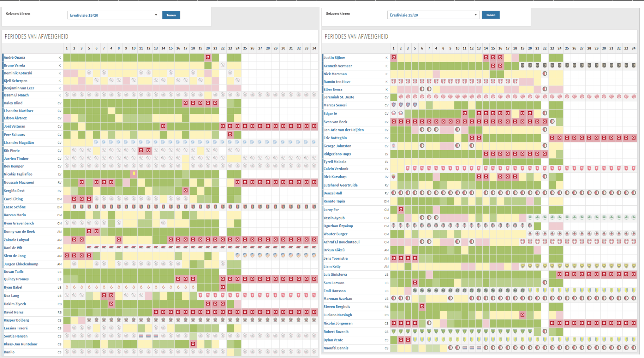Viewport: 644px width, 358px height.
Task: Open the season dropdown in the right panel
Action: tap(433, 15)
